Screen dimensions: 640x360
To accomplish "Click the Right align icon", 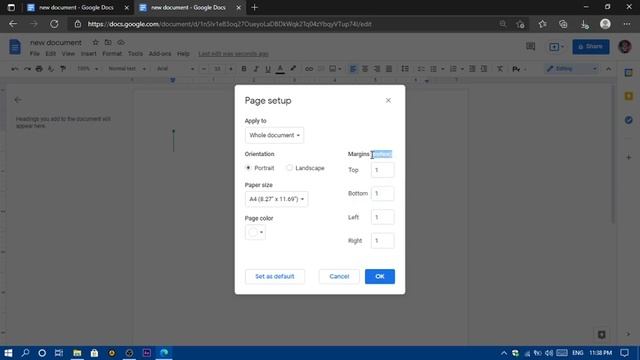I will [x=377, y=69].
